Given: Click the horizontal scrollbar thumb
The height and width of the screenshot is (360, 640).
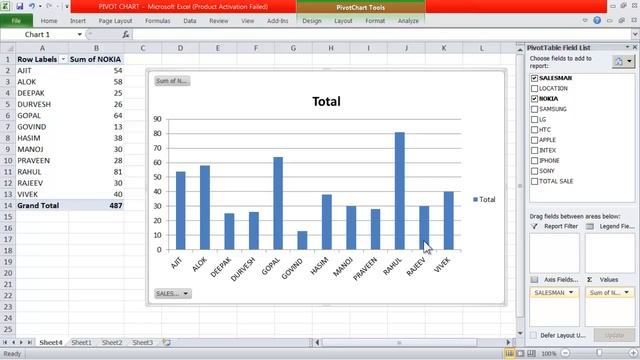Looking at the screenshot, I should pos(400,342).
